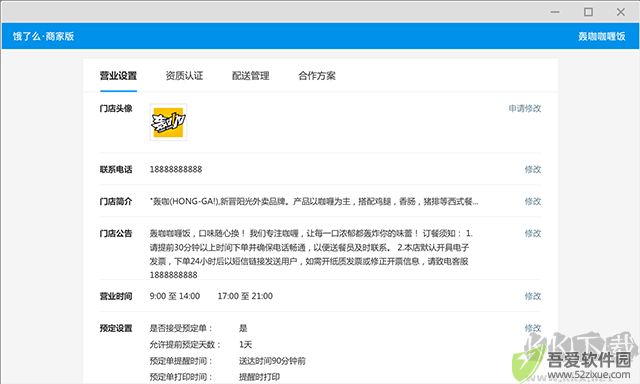Close the application window
Image resolution: width=640 pixels, height=384 pixels.
point(621,12)
